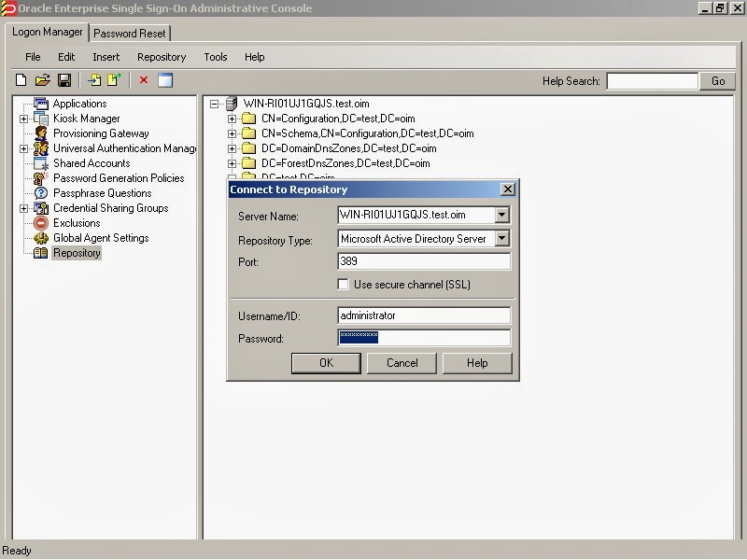The width and height of the screenshot is (747, 560).
Task: Click the Provisioning Gateway icon in sidebar
Action: pos(43,133)
